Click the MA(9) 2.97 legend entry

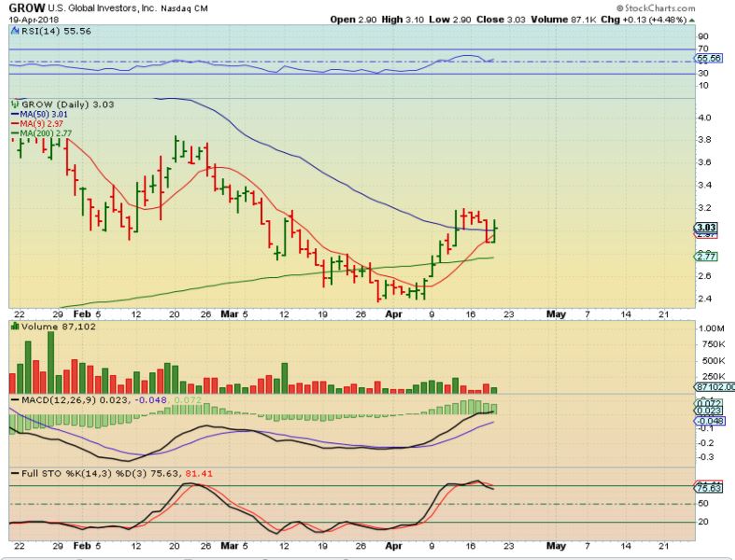(x=38, y=124)
